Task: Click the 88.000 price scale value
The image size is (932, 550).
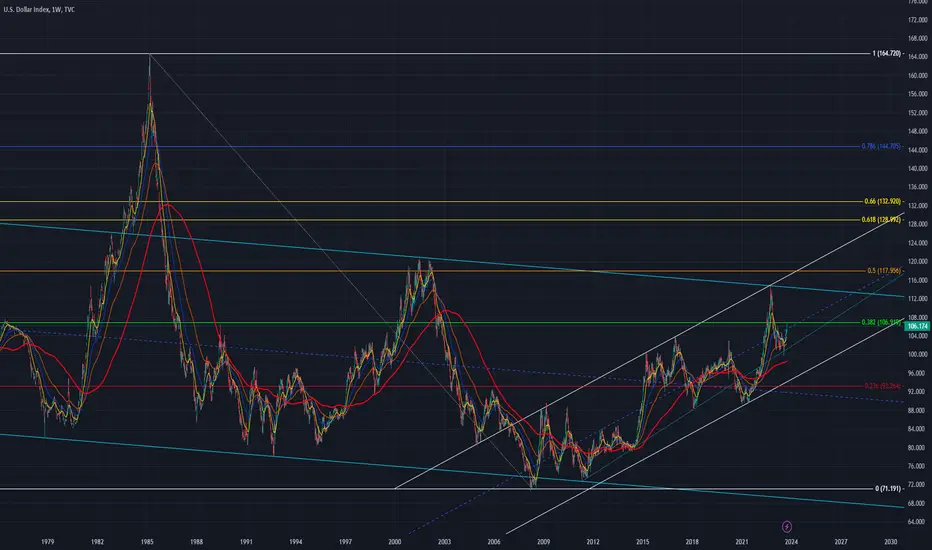Action: 918,410
